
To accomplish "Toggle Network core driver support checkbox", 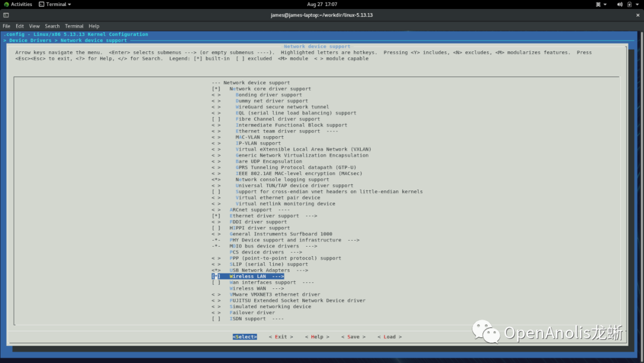I will 216,89.
